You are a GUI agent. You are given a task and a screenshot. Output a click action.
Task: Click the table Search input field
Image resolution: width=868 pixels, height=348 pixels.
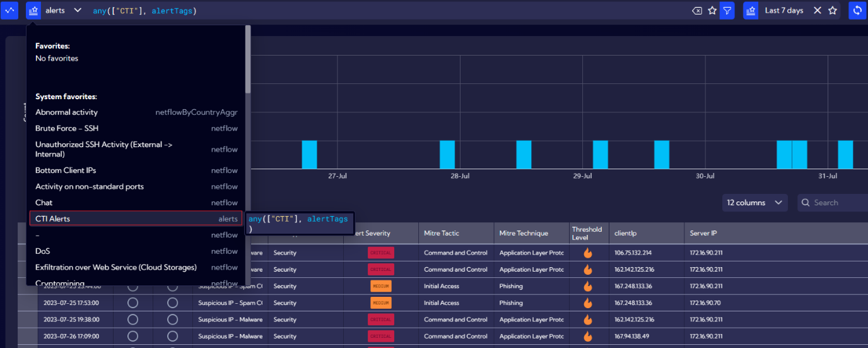click(x=836, y=203)
